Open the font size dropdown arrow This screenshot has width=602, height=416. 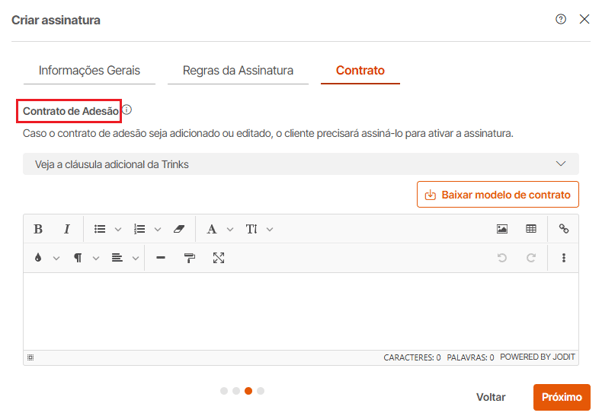point(270,229)
